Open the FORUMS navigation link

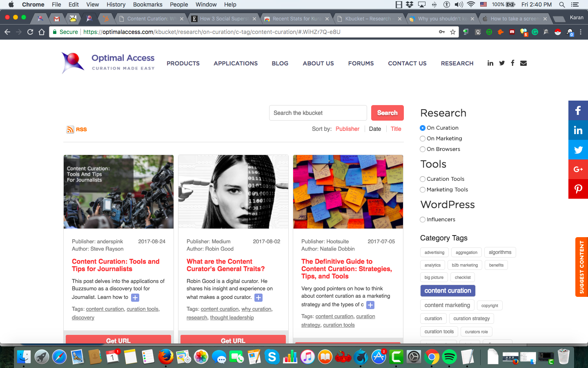(x=361, y=63)
